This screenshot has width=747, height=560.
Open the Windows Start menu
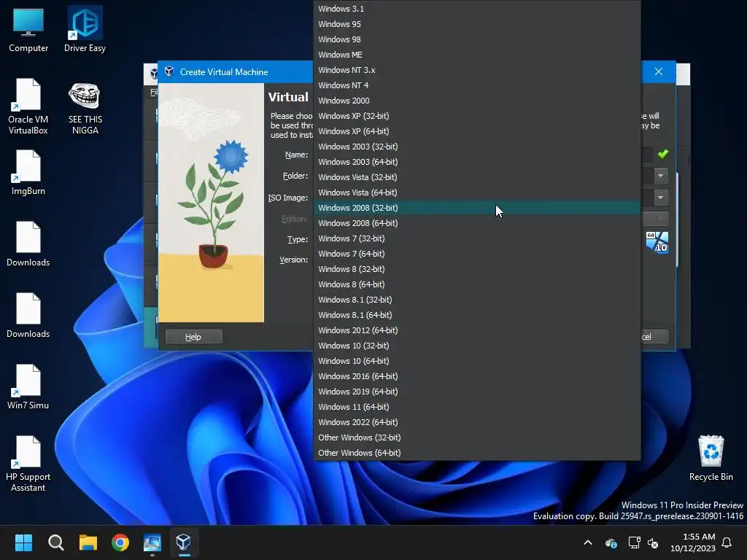pyautogui.click(x=23, y=542)
